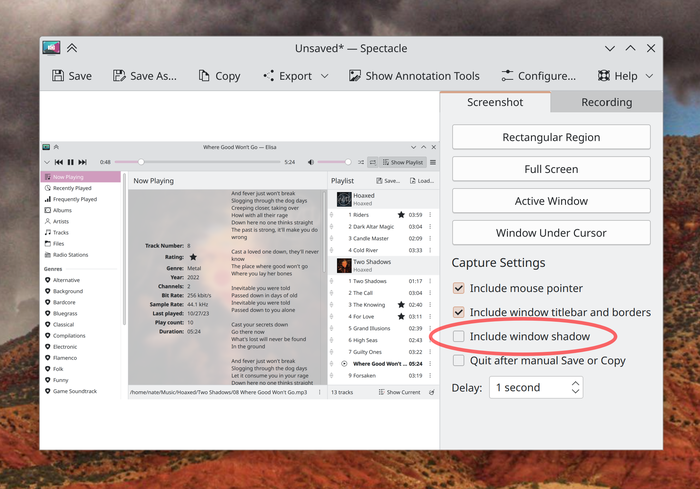Screen dimensions: 700x489
Task: Capture the Active Window
Action: tap(551, 201)
